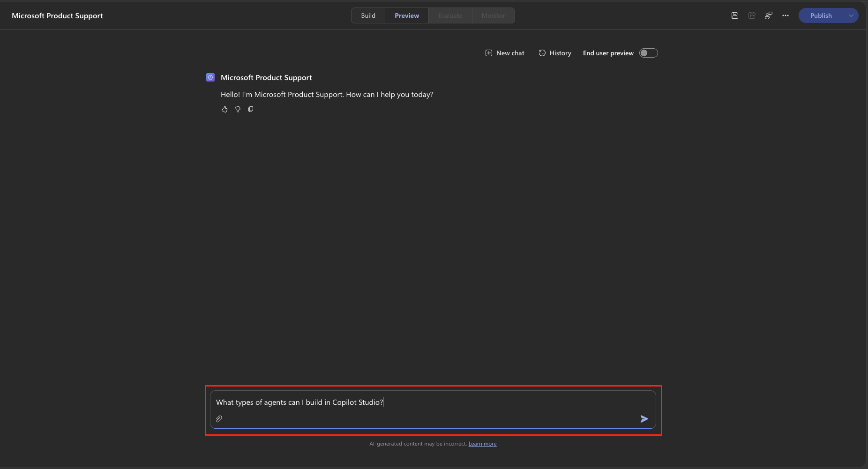
Task: Click the save floppy disk icon
Action: 735,15
